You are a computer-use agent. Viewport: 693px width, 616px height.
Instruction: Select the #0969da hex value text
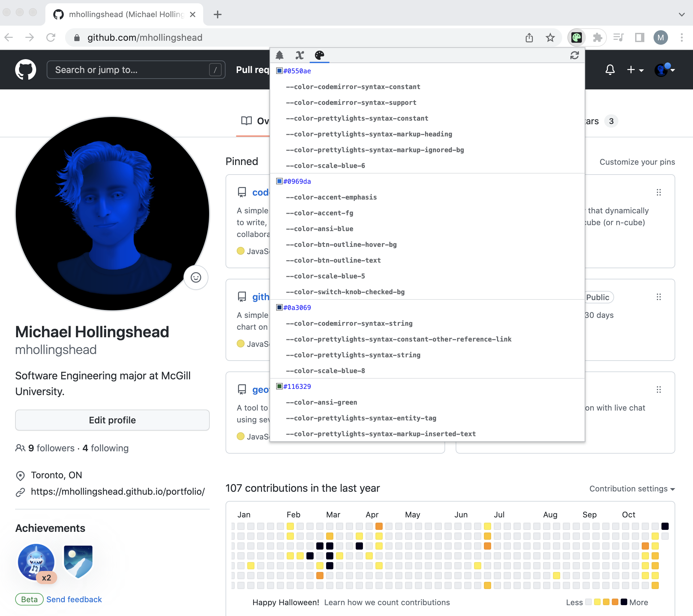tap(297, 181)
